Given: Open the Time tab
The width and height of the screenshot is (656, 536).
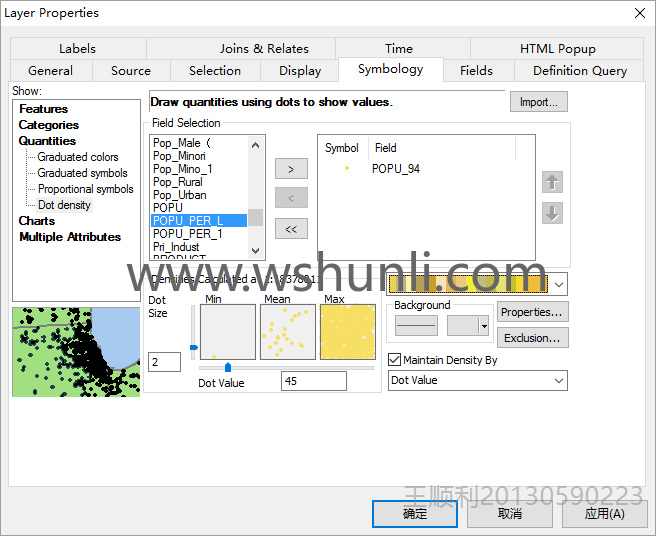Looking at the screenshot, I should click(x=399, y=49).
